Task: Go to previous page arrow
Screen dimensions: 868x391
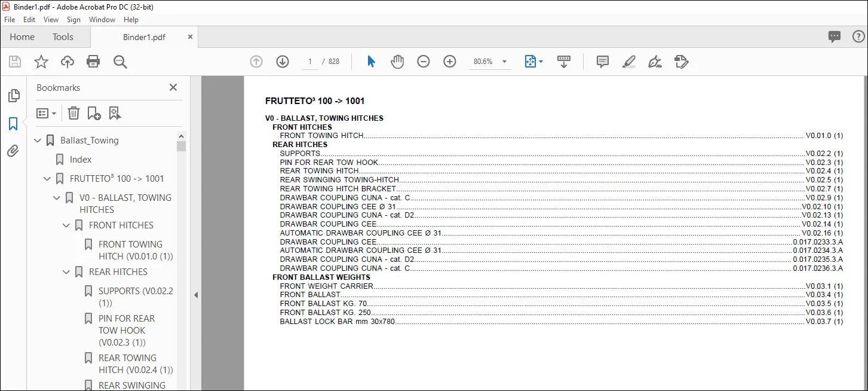Action: coord(256,62)
